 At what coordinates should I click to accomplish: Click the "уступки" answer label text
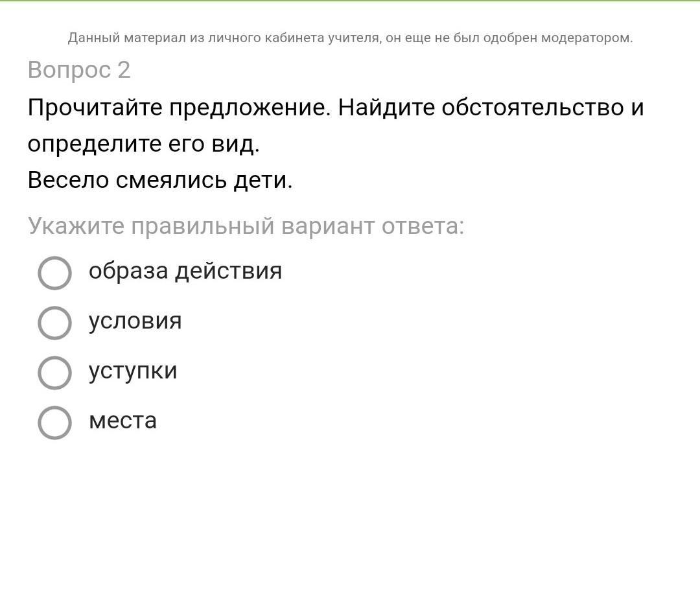tap(133, 371)
